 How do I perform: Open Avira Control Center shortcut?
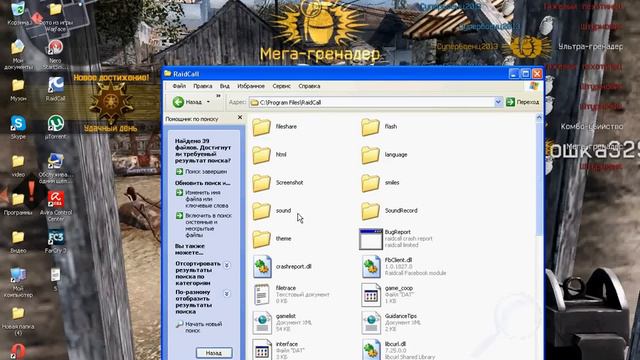click(x=56, y=206)
